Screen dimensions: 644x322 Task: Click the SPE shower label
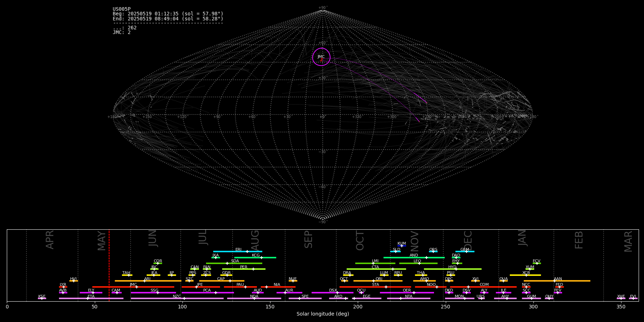point(305,297)
